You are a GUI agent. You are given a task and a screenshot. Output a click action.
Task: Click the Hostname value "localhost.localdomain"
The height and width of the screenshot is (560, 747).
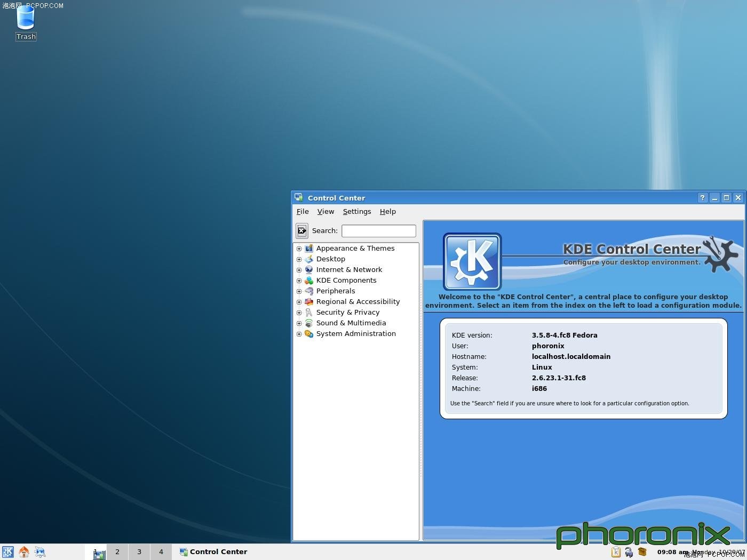click(571, 357)
